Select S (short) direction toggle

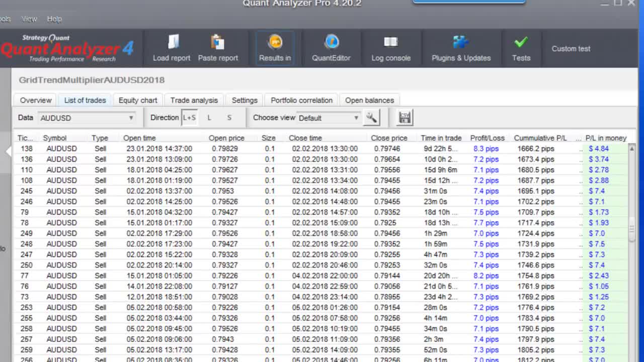coord(229,118)
